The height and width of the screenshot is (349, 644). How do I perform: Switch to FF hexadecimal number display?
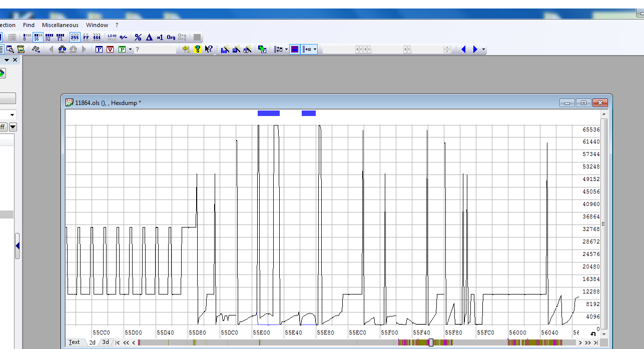click(86, 37)
